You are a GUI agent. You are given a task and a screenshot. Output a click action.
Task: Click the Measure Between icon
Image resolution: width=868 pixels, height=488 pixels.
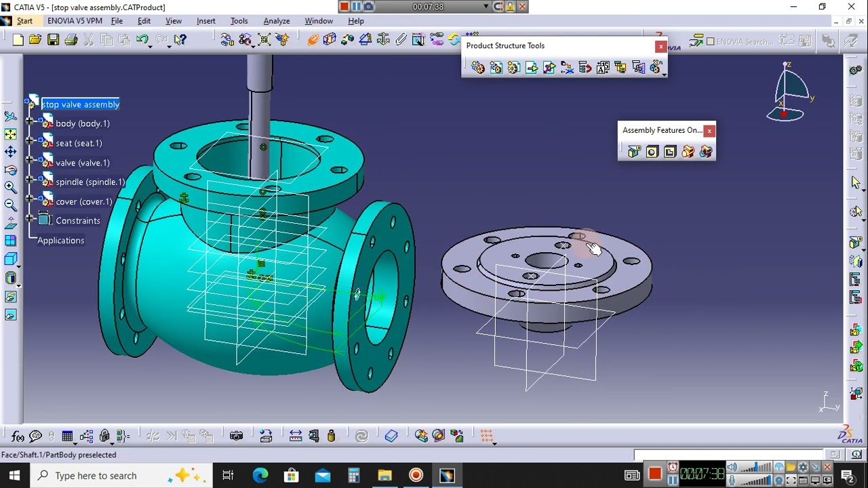click(x=296, y=436)
